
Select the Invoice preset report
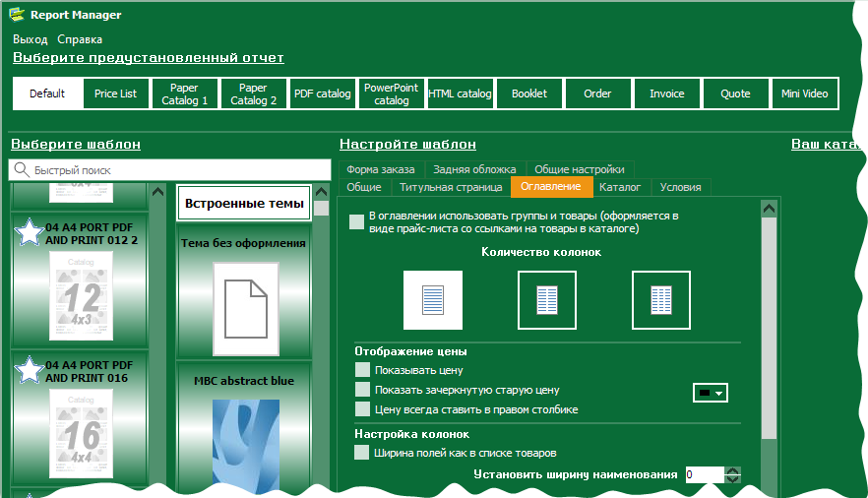pos(667,93)
